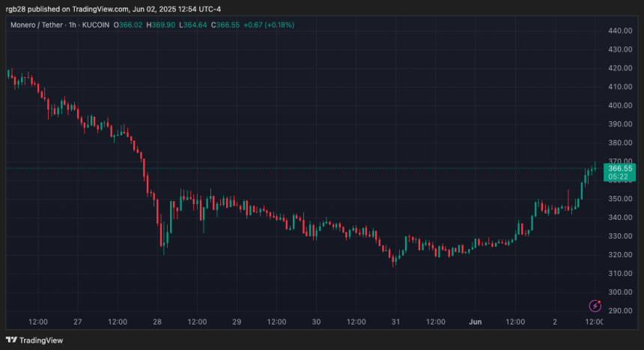Click the 290.00 price axis label
This screenshot has height=350, width=644.
[620, 310]
